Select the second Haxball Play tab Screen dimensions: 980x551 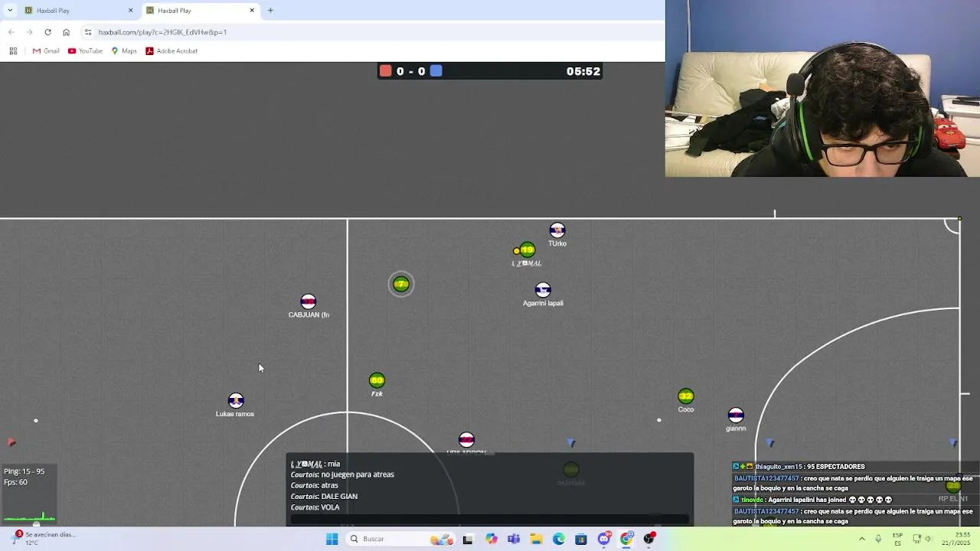[199, 10]
